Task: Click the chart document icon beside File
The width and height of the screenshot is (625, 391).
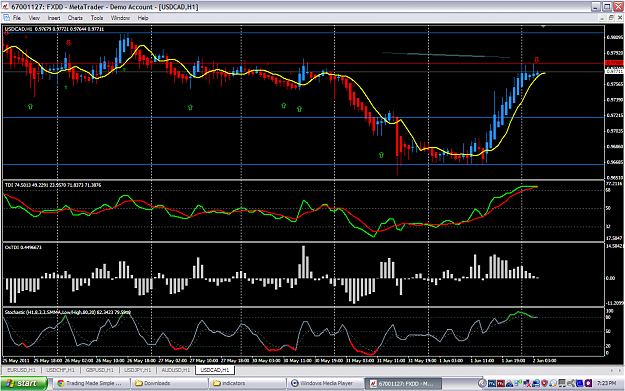Action: (x=6, y=18)
